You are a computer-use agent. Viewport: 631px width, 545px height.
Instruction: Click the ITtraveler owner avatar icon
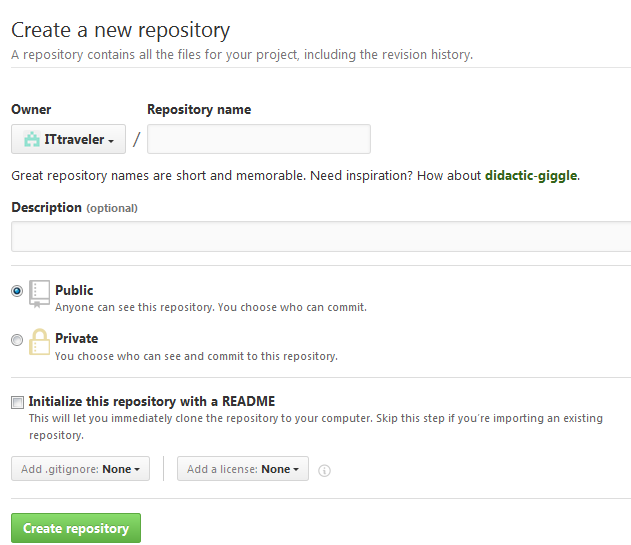tap(31, 139)
